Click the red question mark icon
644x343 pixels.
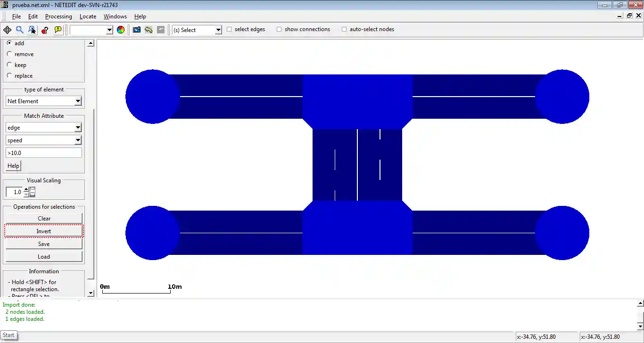coord(45,30)
